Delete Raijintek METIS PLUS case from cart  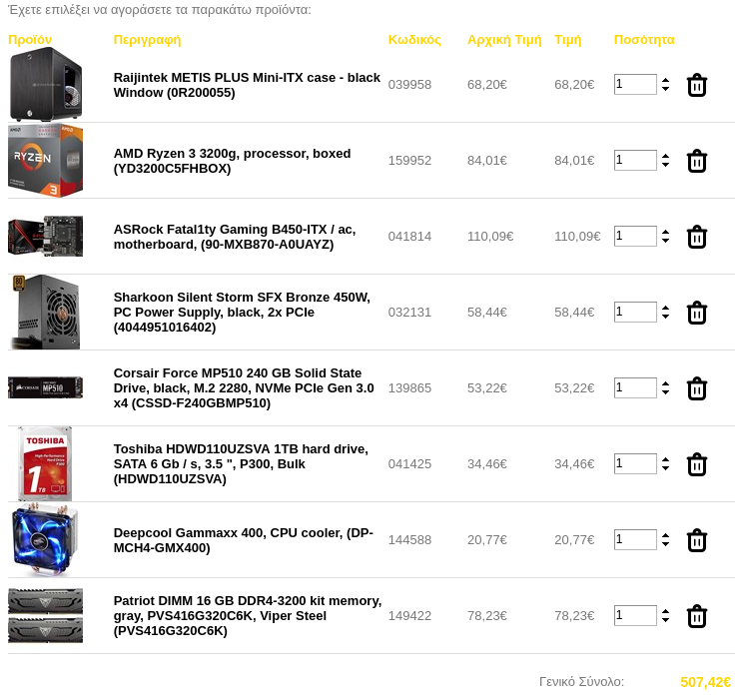click(697, 85)
